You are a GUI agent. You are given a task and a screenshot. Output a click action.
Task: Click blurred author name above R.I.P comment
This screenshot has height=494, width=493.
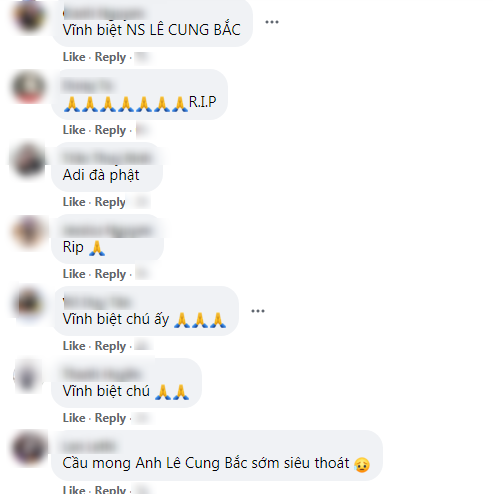[87, 86]
